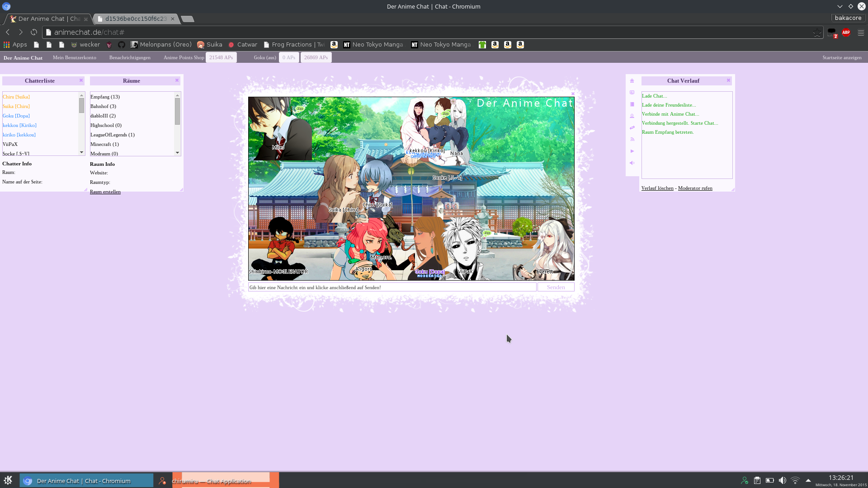Click Chatterliste scrollbar down arrow
The image size is (868, 488).
tap(82, 152)
